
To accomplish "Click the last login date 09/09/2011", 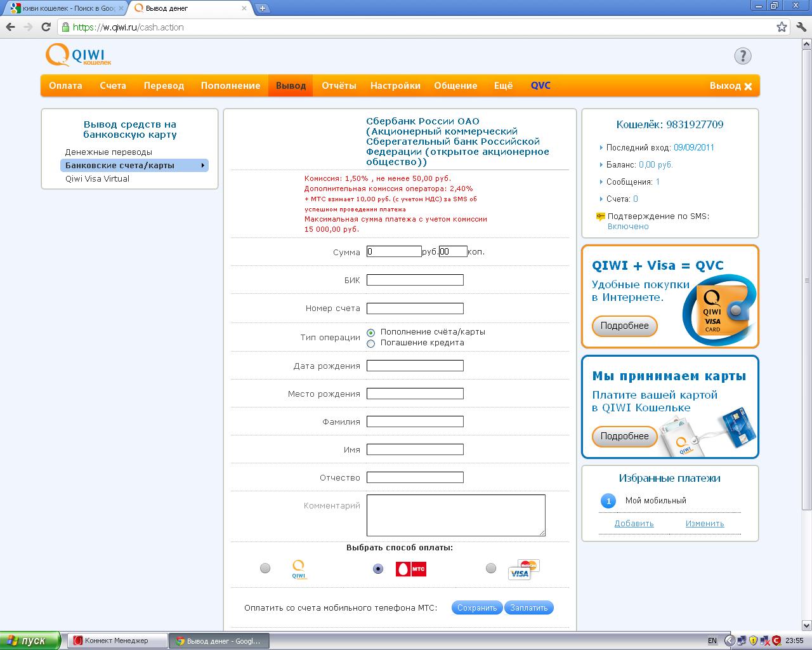I will pos(694,147).
